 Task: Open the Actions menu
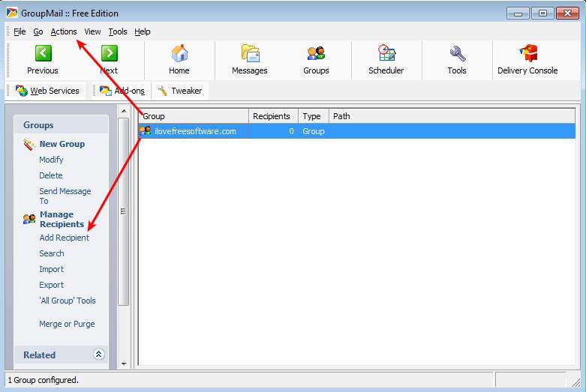pyautogui.click(x=64, y=31)
